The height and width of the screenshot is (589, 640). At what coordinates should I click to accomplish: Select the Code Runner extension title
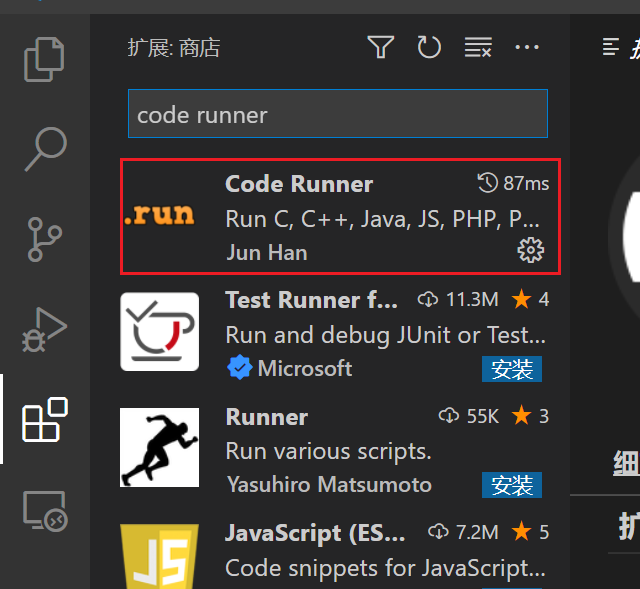pyautogui.click(x=299, y=184)
